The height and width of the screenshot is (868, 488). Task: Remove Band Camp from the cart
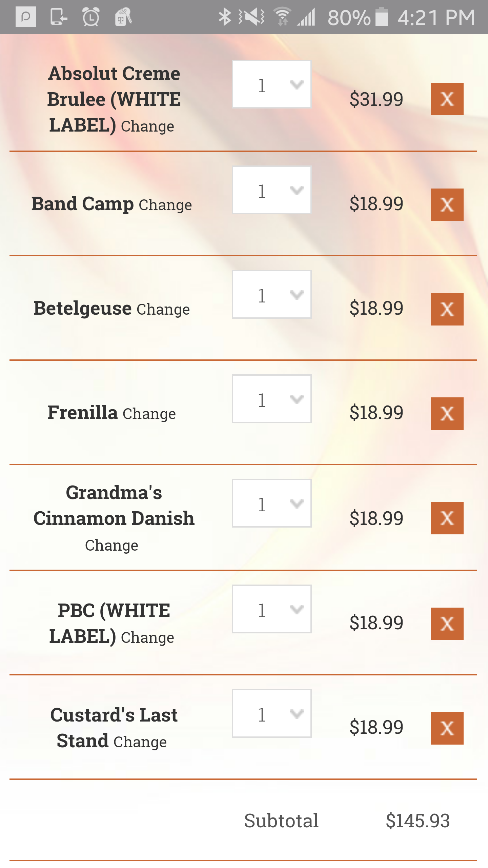point(447,205)
